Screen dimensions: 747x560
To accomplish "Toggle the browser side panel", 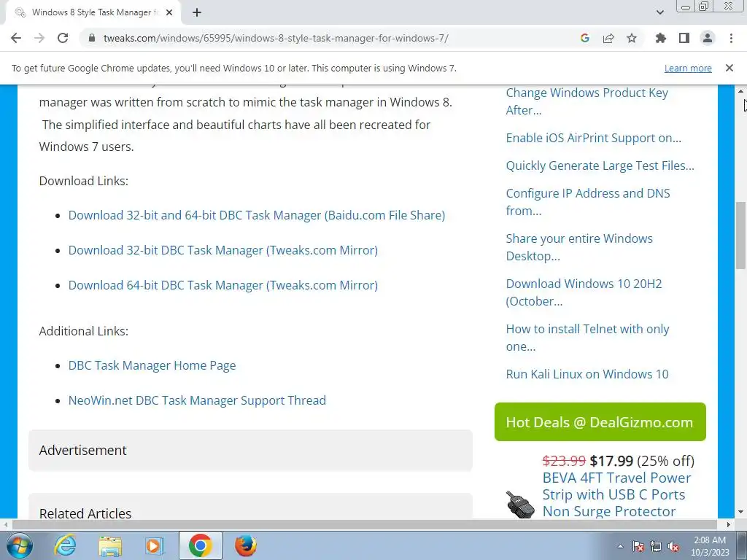I will click(x=684, y=38).
